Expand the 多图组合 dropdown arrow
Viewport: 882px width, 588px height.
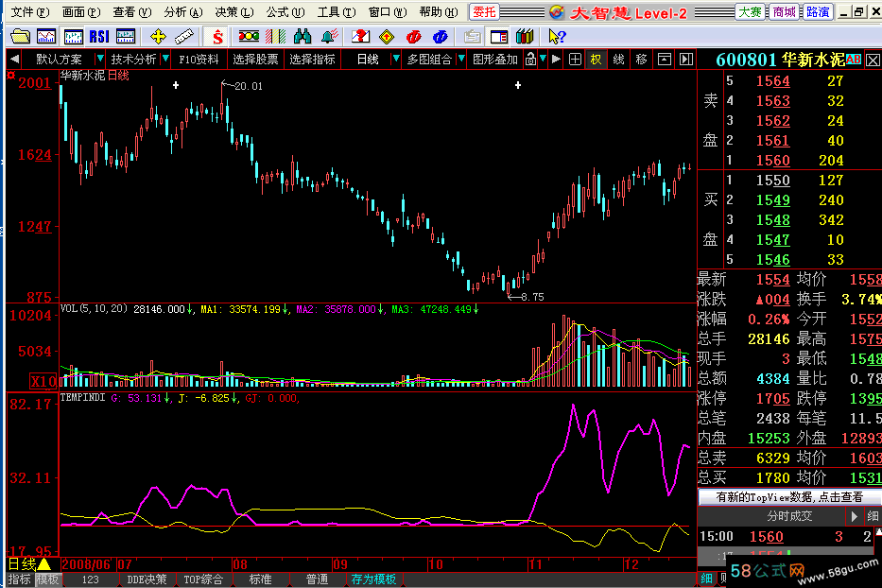pos(461,59)
